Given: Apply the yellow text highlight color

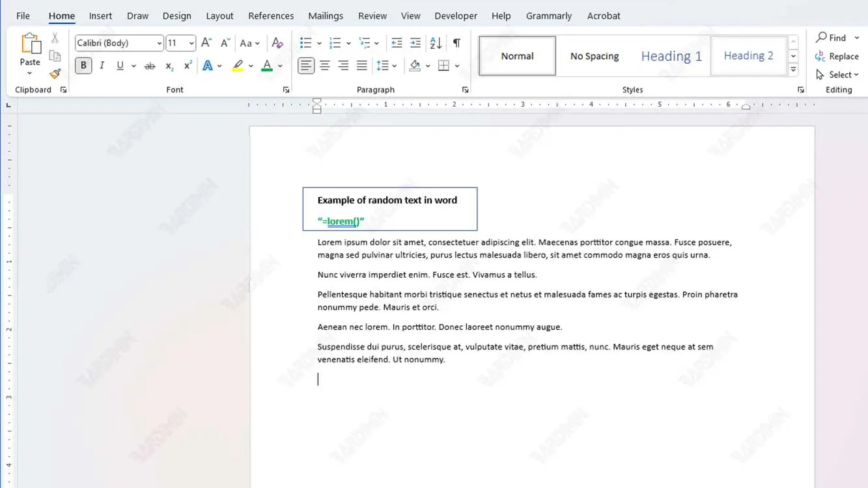Looking at the screenshot, I should (x=238, y=66).
